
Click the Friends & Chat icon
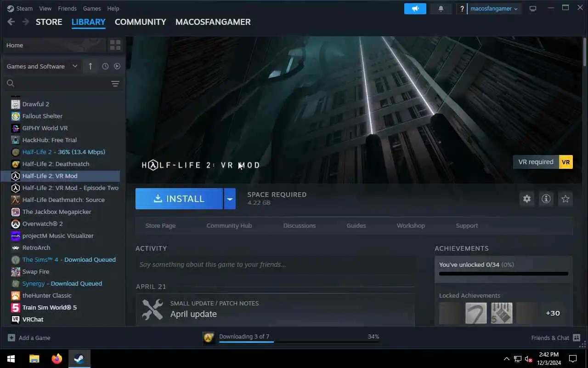pos(577,338)
